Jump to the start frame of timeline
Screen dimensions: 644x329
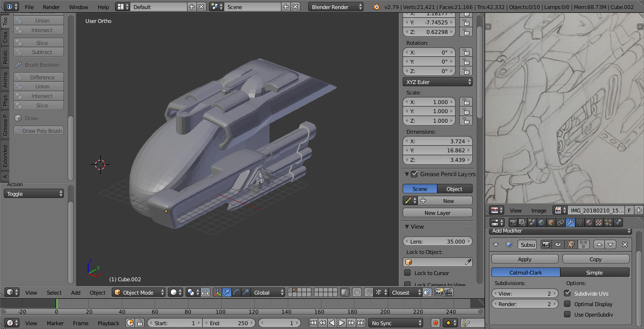[x=313, y=323]
